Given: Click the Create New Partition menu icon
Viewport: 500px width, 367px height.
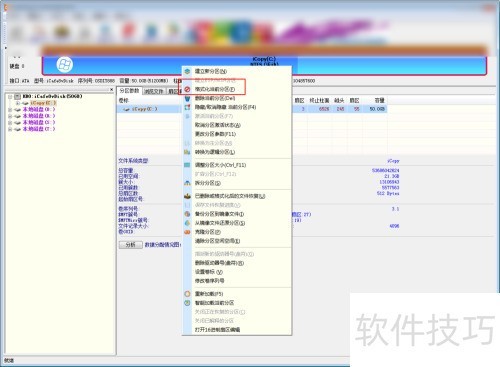Looking at the screenshot, I should click(x=187, y=71).
